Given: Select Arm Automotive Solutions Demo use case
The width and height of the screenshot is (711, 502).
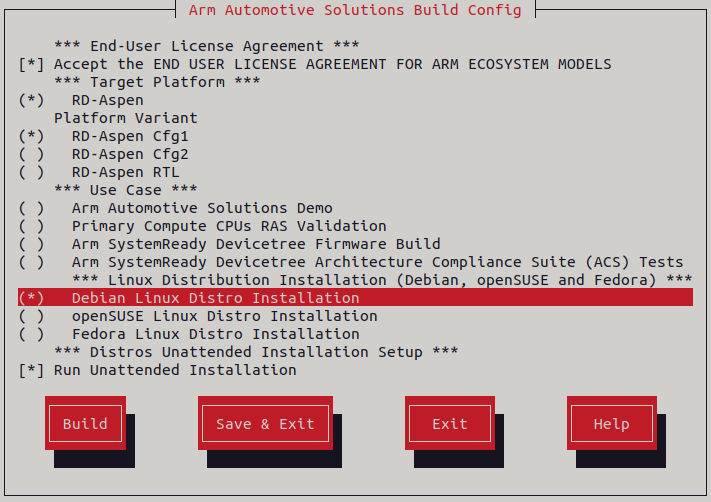Looking at the screenshot, I should (x=31, y=208).
